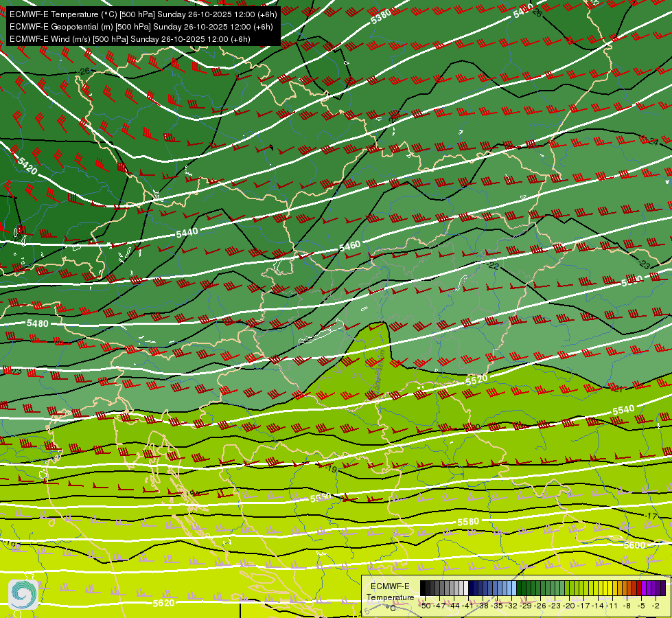Click the -47 legend tick value
The image size is (672, 618).
439,606
